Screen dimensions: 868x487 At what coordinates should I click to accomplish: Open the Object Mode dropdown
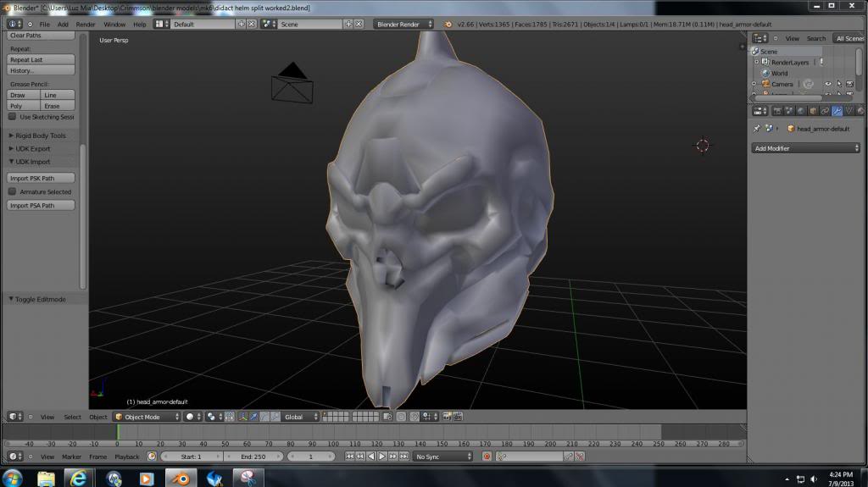(x=147, y=417)
